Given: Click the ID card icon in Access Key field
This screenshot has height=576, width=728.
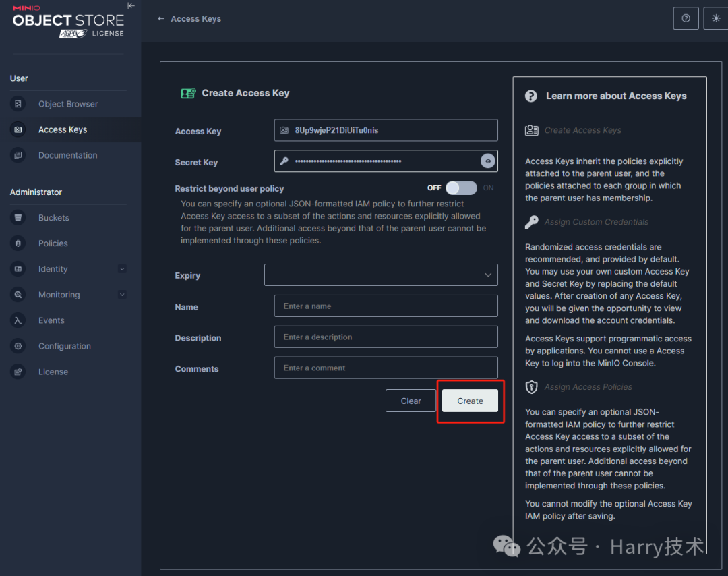Looking at the screenshot, I should (x=284, y=131).
